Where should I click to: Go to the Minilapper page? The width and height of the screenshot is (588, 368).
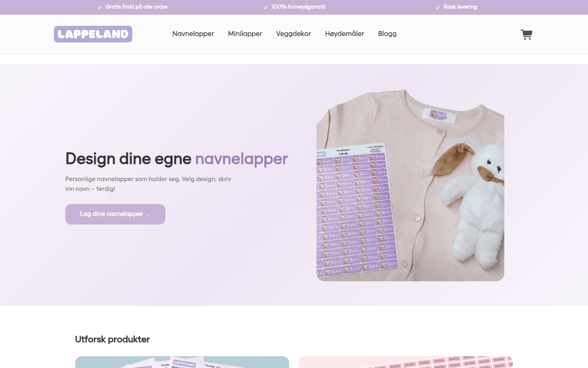pyautogui.click(x=245, y=34)
